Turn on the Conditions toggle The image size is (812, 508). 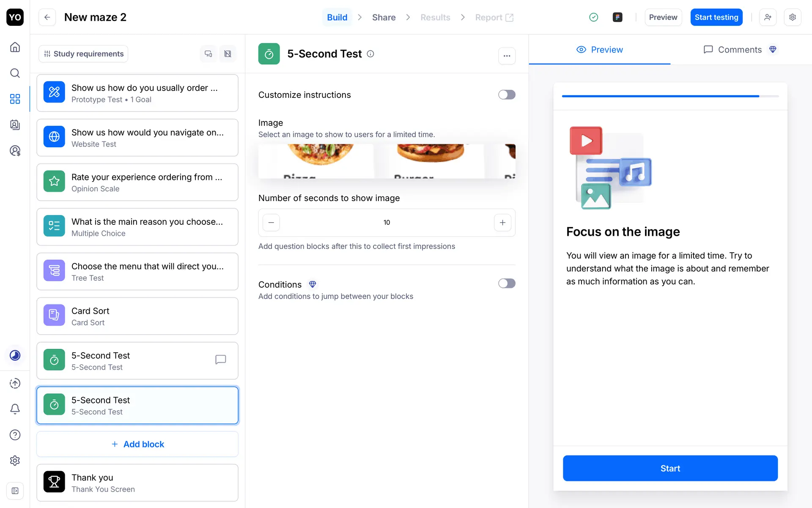pos(506,283)
